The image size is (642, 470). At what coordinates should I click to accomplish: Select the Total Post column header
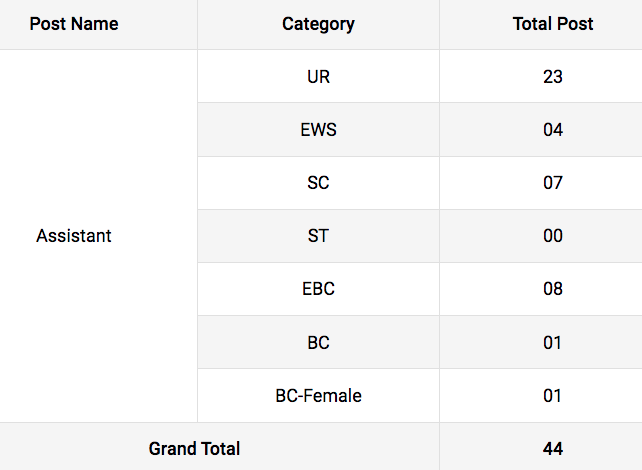tap(553, 24)
